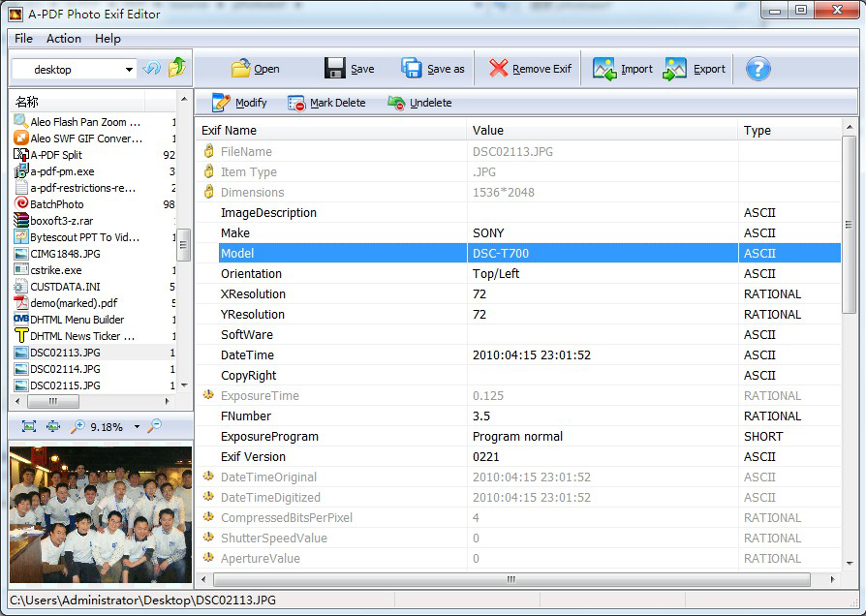Click the Remove Exif toolbar button
Screen dimensions: 866x616
pos(530,69)
